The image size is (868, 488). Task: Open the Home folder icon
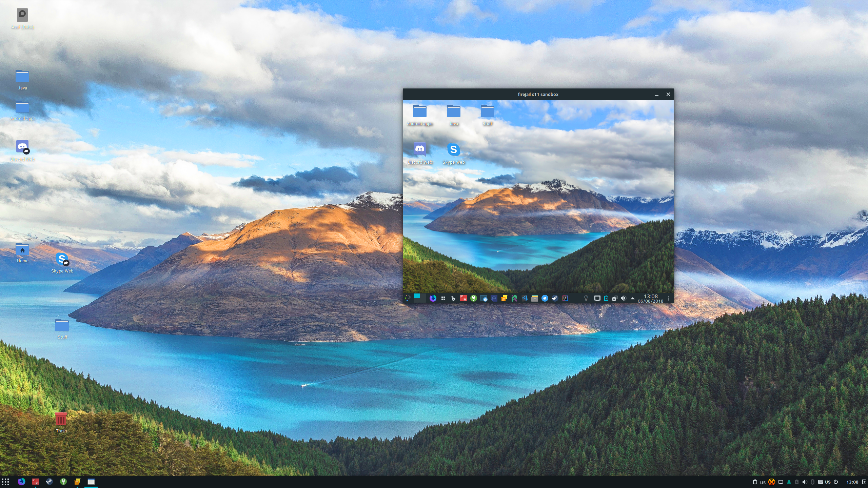pyautogui.click(x=22, y=253)
